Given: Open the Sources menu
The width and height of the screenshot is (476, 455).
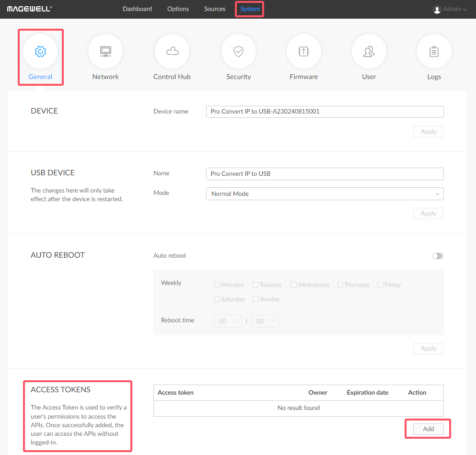Looking at the screenshot, I should coord(214,9).
